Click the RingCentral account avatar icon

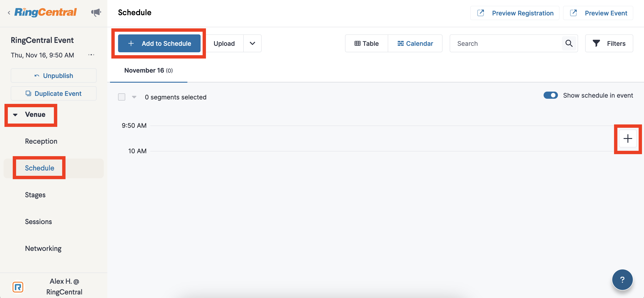(18, 287)
